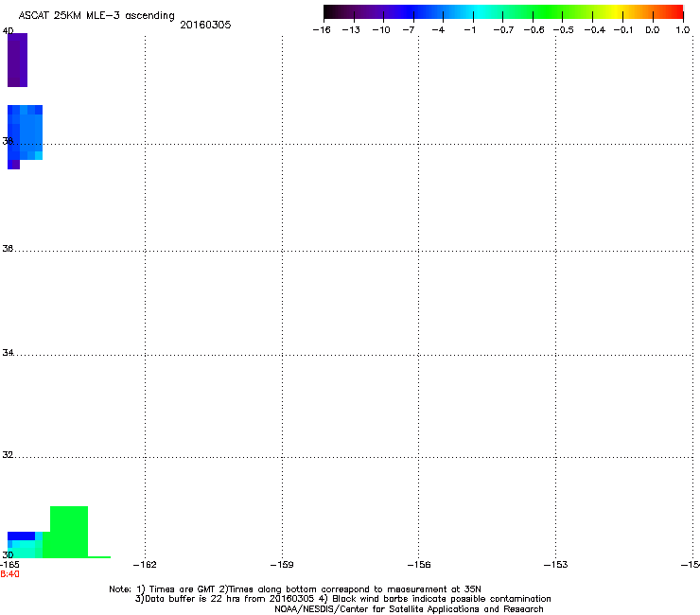Screen dimensions: 700x615
Task: Click the longitude label "-165" on the bottom axis
Action: pos(9,565)
